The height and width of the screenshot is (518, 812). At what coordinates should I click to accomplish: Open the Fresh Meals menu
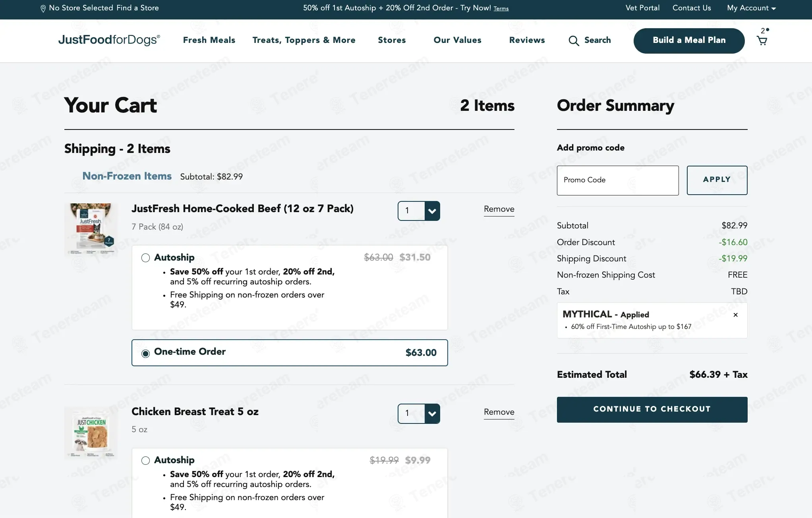(x=209, y=40)
